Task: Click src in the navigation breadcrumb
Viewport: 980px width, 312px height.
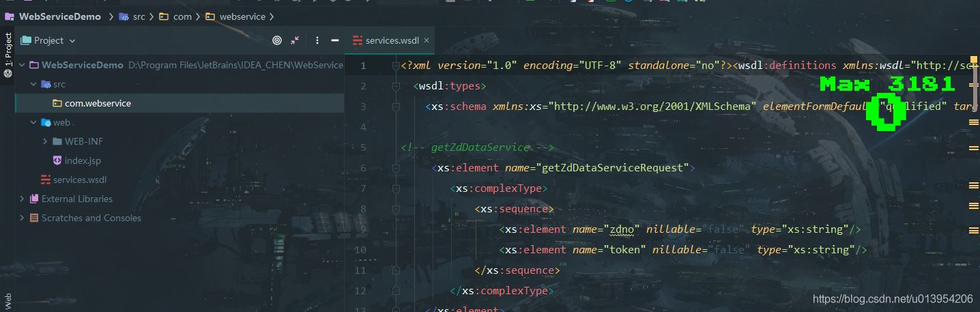Action: tap(139, 16)
